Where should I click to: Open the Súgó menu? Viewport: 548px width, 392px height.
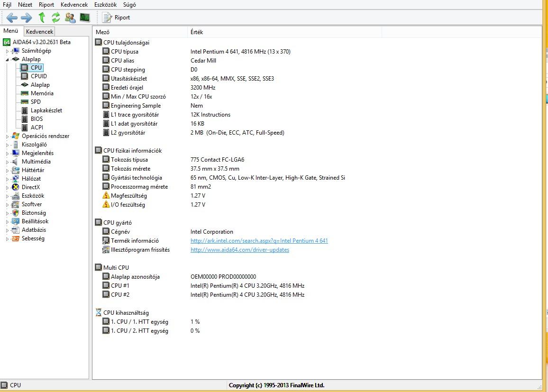click(129, 5)
